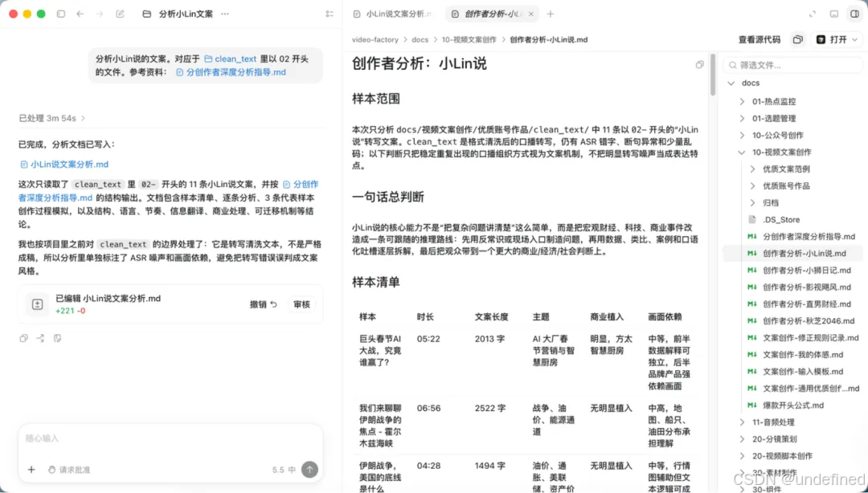Expand the 已处理 3m 54s details
This screenshot has height=493, width=868.
point(52,118)
